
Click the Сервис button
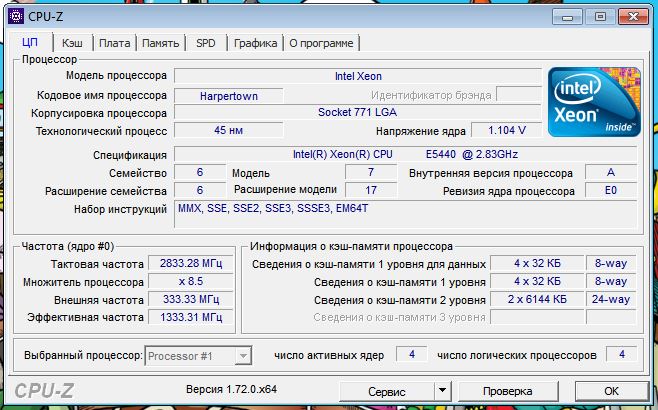(386, 392)
